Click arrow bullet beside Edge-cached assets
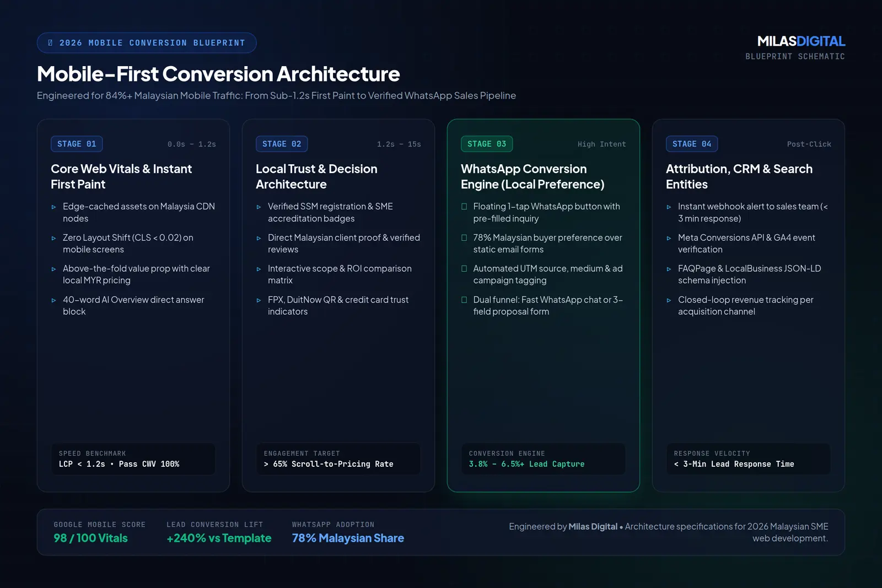 53,207
